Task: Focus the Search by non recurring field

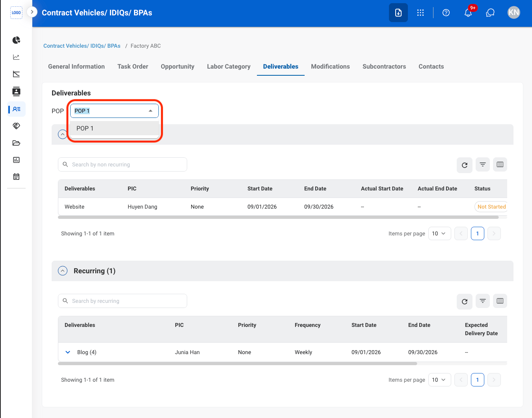Action: pos(123,164)
